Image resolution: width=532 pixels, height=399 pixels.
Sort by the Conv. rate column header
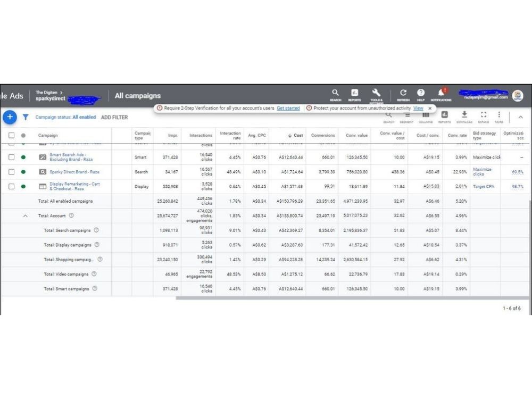point(457,135)
